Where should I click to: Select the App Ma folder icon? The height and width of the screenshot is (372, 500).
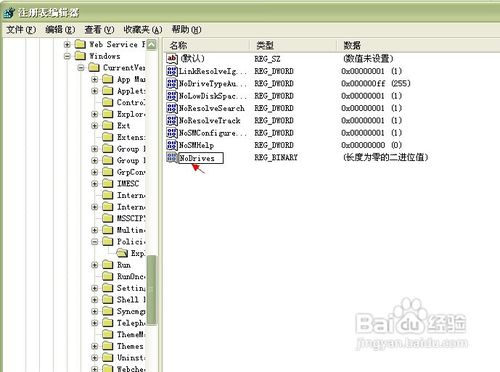tap(108, 79)
